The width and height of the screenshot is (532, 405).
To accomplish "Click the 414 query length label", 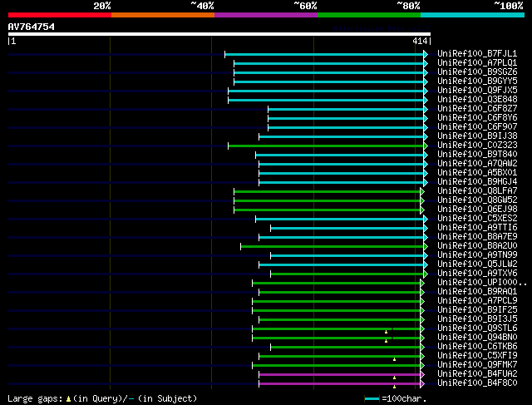I will [420, 41].
